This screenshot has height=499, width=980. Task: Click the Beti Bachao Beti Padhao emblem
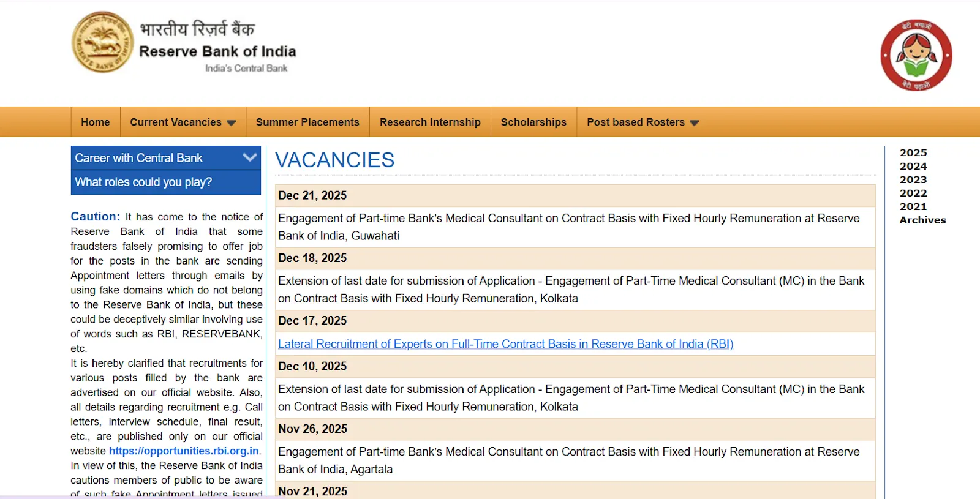pyautogui.click(x=916, y=55)
